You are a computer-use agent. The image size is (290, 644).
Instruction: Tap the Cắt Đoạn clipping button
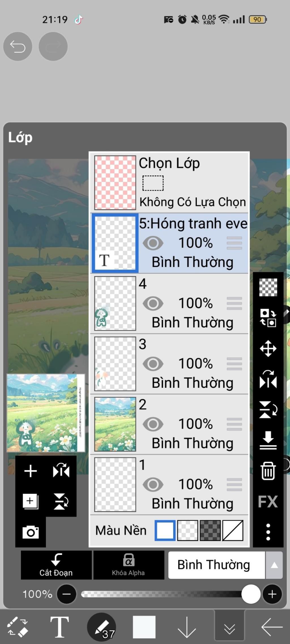pyautogui.click(x=56, y=565)
